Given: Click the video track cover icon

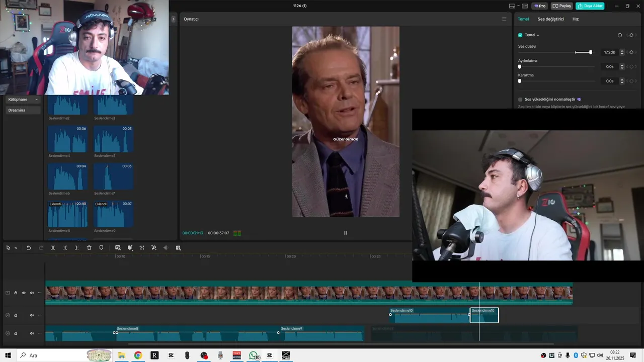Looking at the screenshot, I should (8, 293).
